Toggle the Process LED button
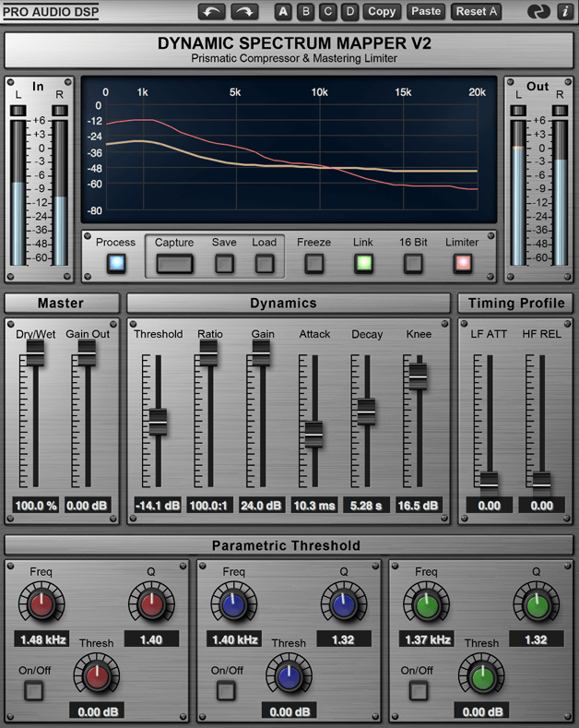The image size is (579, 728). coord(116,263)
